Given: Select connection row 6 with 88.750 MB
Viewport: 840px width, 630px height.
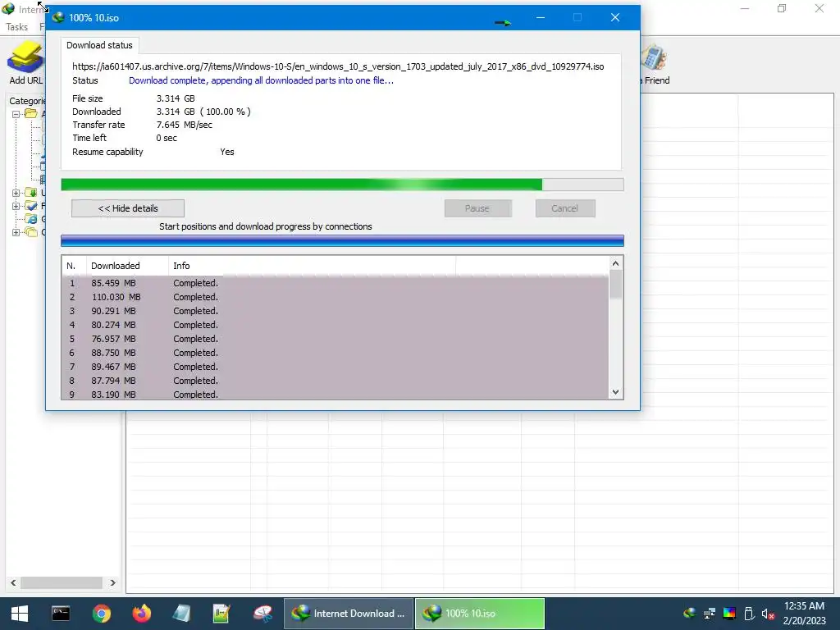Looking at the screenshot, I should [336, 353].
